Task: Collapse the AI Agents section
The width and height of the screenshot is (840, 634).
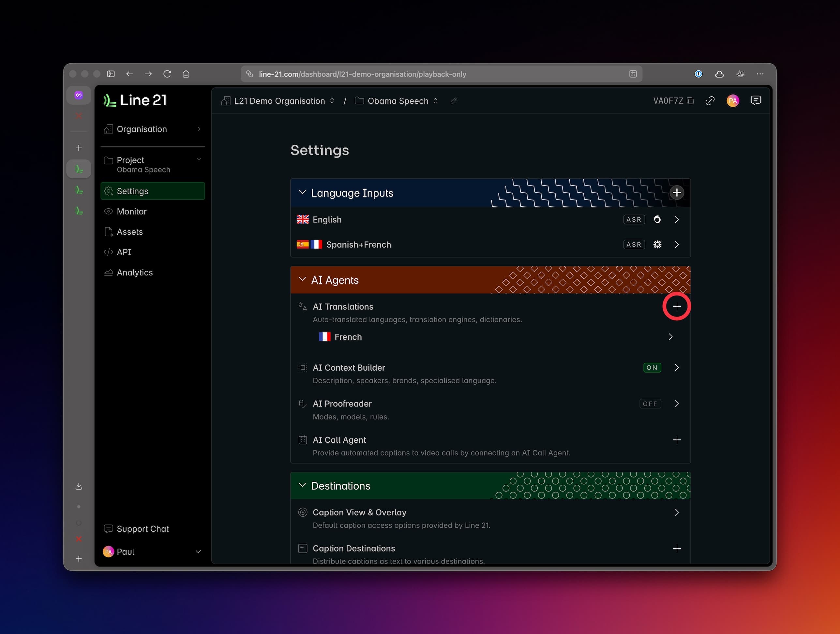Action: pyautogui.click(x=302, y=279)
